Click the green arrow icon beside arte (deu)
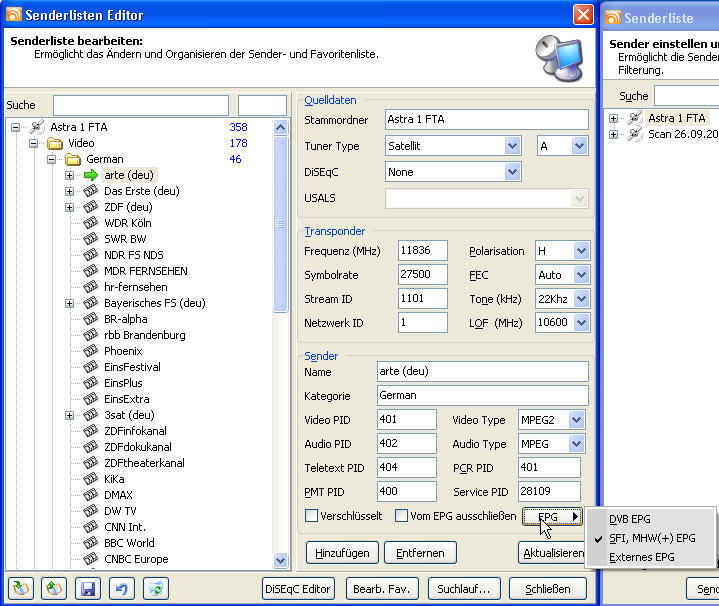This screenshot has width=719, height=606. (91, 175)
